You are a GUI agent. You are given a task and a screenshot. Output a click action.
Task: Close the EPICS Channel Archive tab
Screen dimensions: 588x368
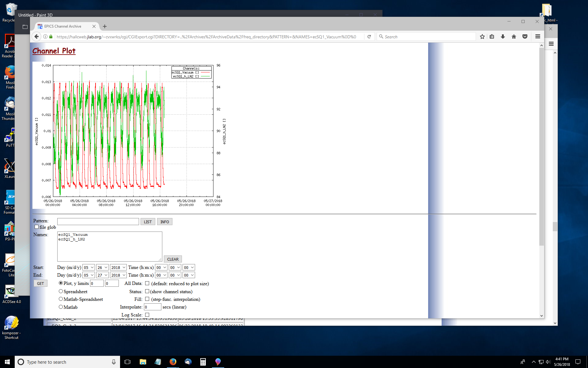[94, 26]
